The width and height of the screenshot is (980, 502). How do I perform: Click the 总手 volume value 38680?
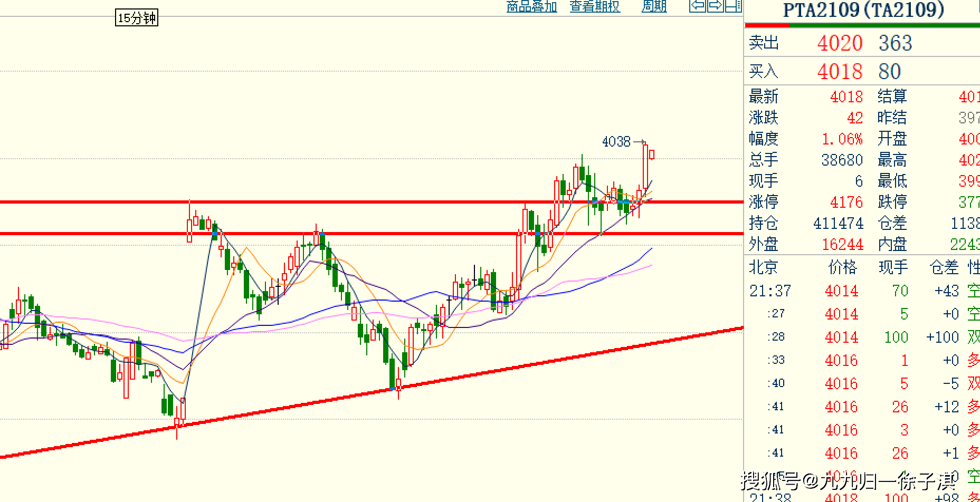click(x=842, y=160)
